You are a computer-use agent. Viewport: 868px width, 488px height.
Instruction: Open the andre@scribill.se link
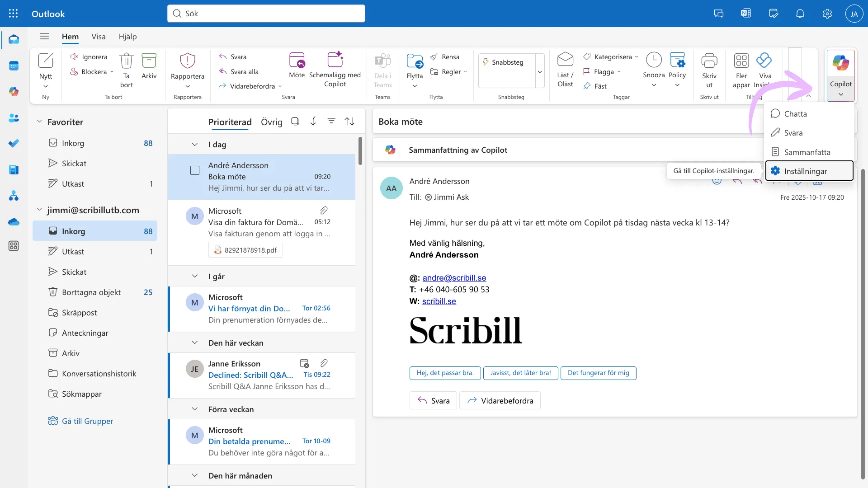(454, 278)
